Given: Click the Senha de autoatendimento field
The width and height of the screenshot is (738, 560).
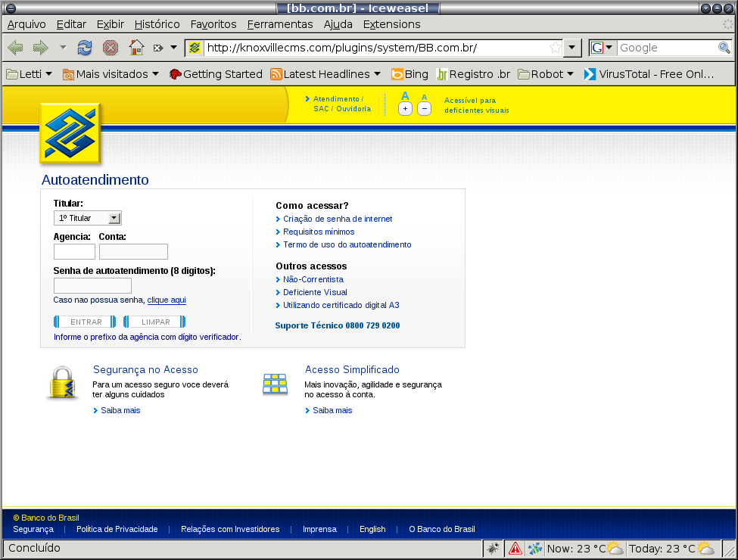Looking at the screenshot, I should click(92, 285).
